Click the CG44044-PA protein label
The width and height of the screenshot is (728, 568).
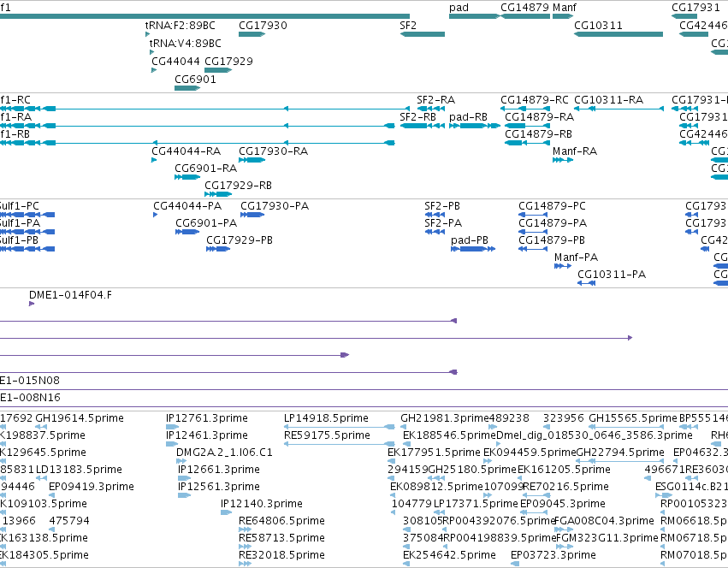pyautogui.click(x=187, y=206)
